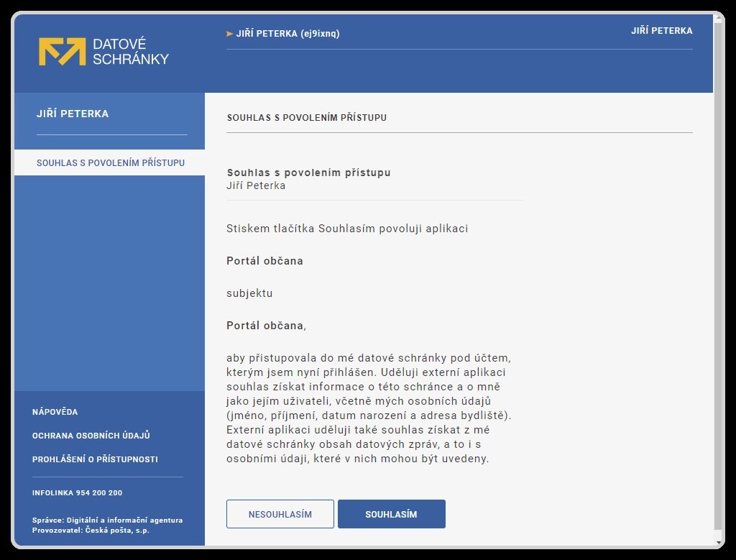Click 'Stiskem tlačítka Souhlasím povoluji aplikaci' line
Image resolution: width=736 pixels, height=560 pixels.
pyautogui.click(x=347, y=229)
